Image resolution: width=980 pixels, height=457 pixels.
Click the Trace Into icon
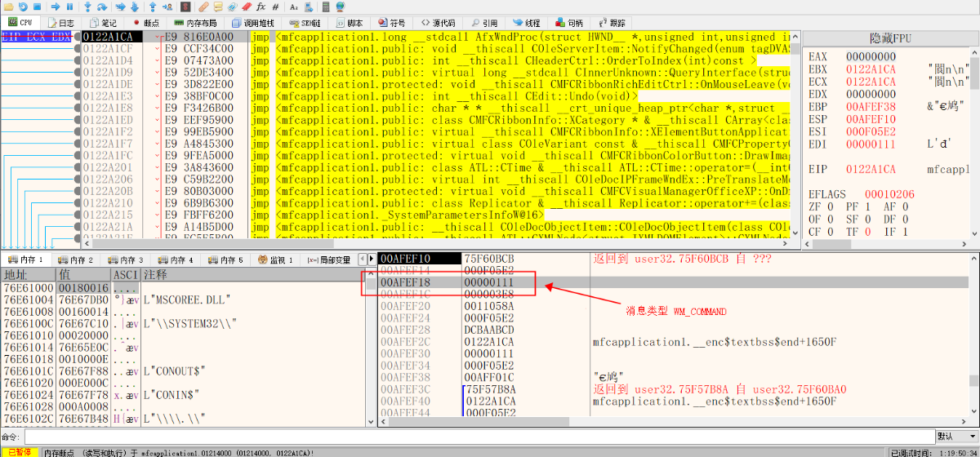(x=120, y=7)
